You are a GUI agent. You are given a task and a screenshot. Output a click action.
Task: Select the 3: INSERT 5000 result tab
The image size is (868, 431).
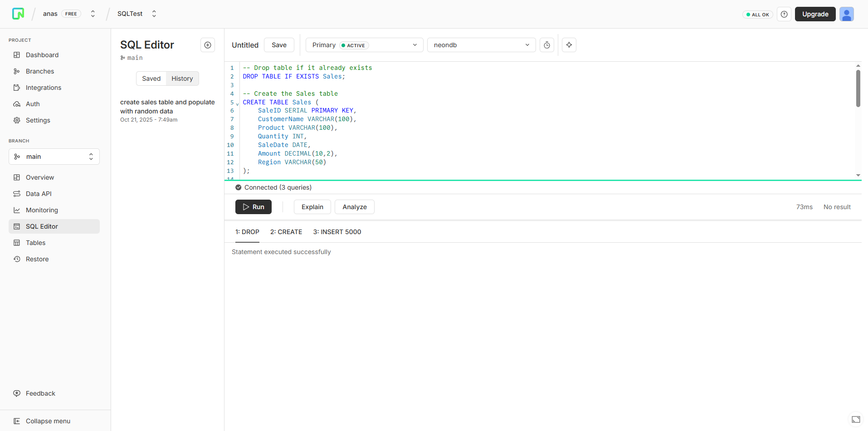point(337,232)
